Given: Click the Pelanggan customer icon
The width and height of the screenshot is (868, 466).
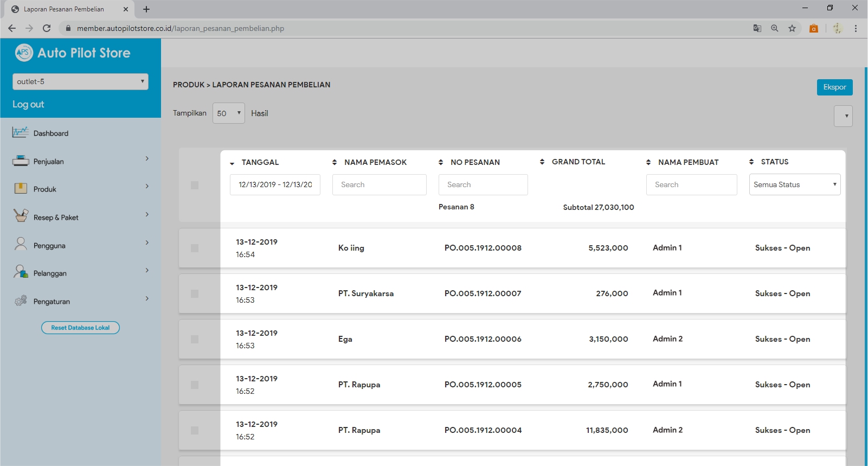Looking at the screenshot, I should (21, 272).
